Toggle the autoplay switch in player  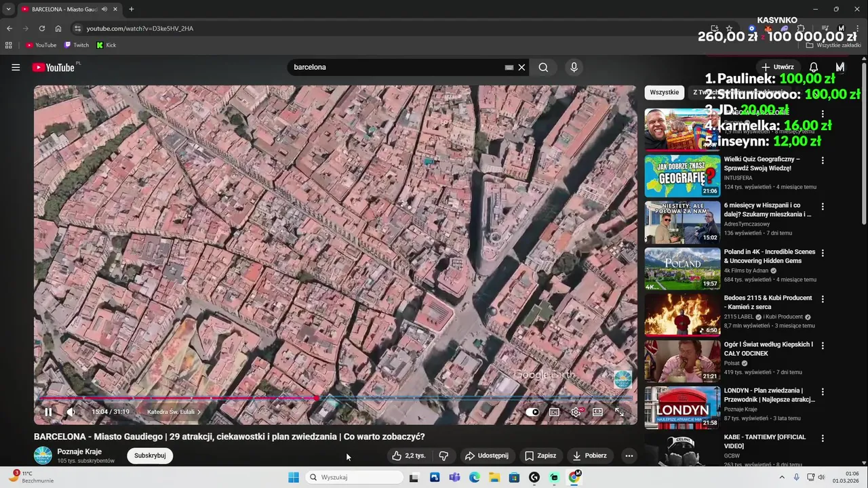pos(532,411)
